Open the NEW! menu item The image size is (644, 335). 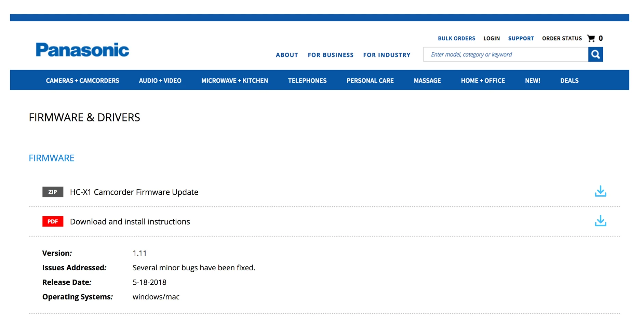(x=533, y=80)
